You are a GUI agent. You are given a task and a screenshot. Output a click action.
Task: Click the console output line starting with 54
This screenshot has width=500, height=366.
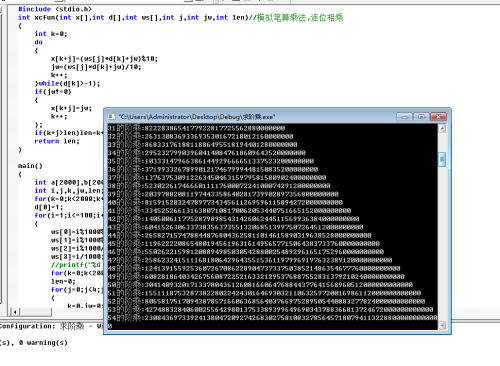pyautogui.click(x=272, y=318)
